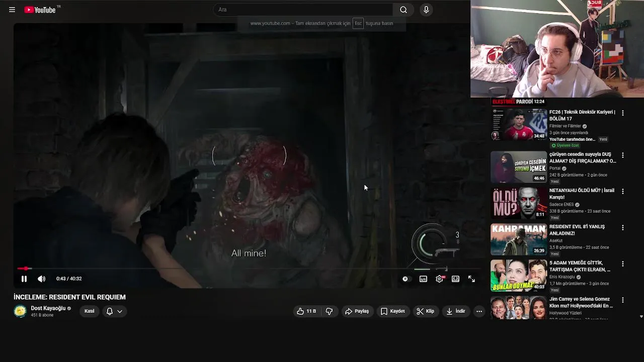
Task: Open more actions ellipsis below video
Action: (479, 311)
